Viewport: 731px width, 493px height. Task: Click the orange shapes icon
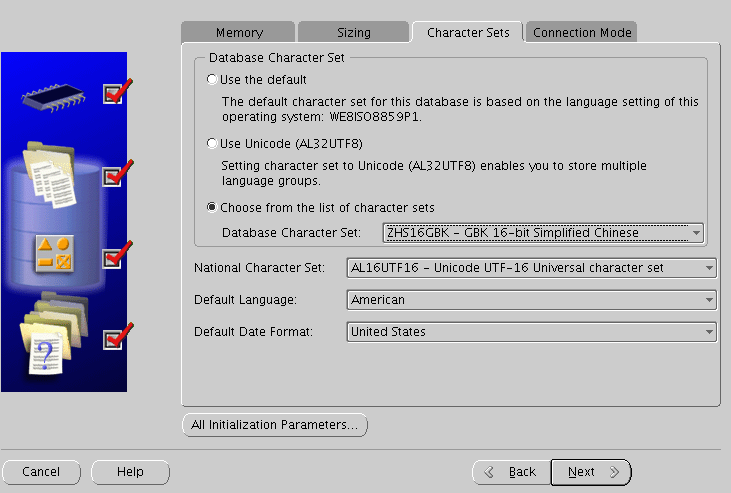coord(55,253)
